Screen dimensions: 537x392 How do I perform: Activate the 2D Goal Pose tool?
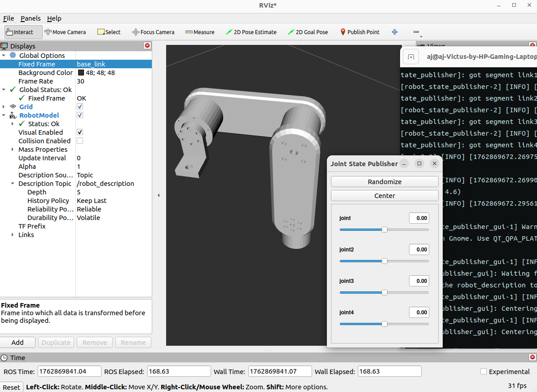[x=308, y=32]
